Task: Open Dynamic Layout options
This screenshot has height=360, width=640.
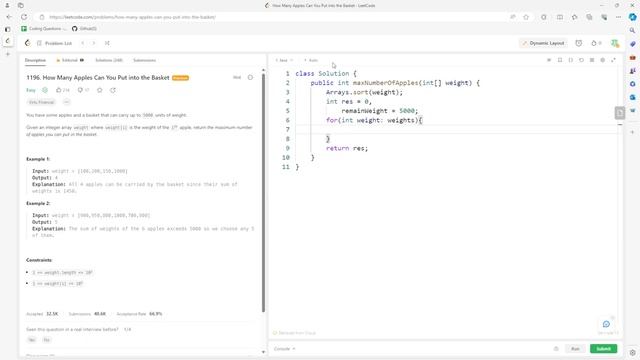Action: (543, 43)
